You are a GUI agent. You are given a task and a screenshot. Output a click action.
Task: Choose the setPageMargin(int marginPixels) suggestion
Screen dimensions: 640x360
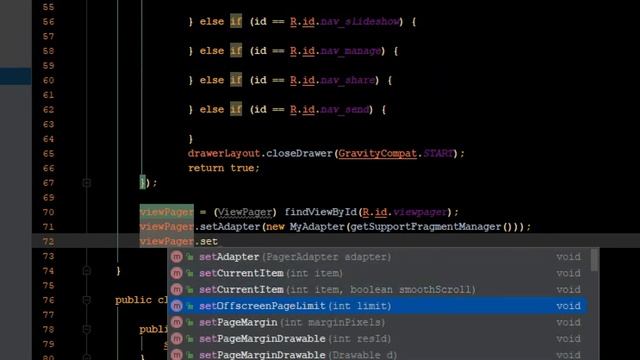click(378, 322)
